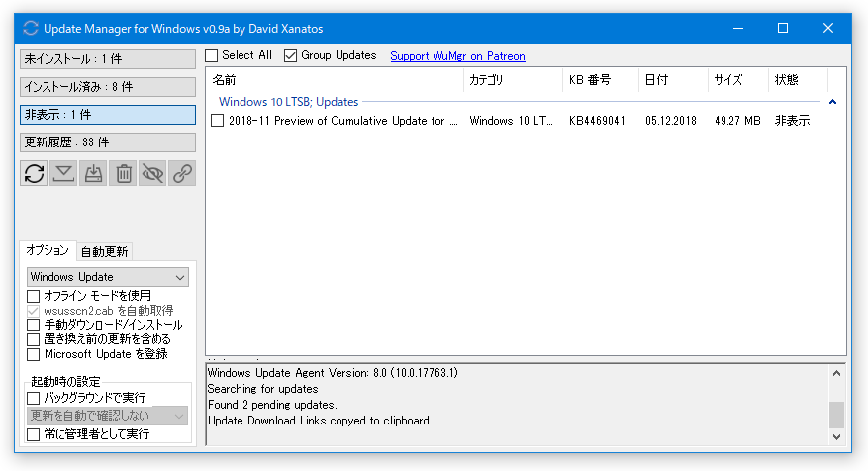Image resolution: width=868 pixels, height=471 pixels.
Task: Sort by 名前 column header
Action: click(335, 80)
